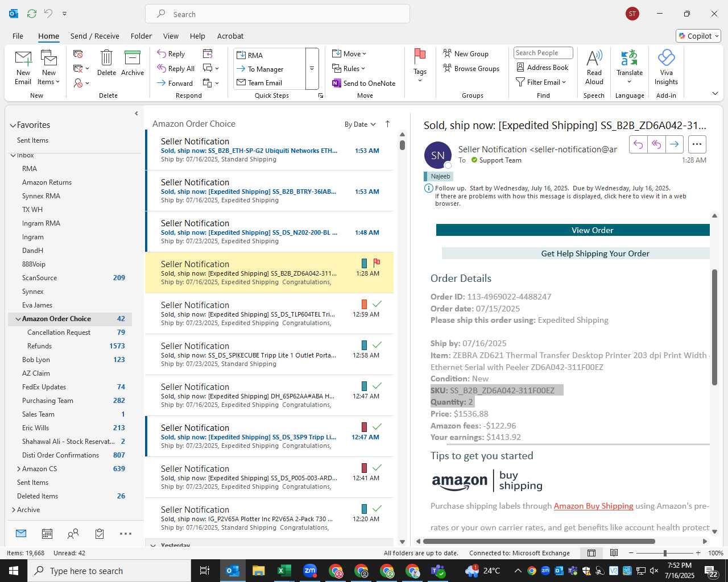Click Browse Groups
This screenshot has width=728, height=582.
pyautogui.click(x=471, y=68)
